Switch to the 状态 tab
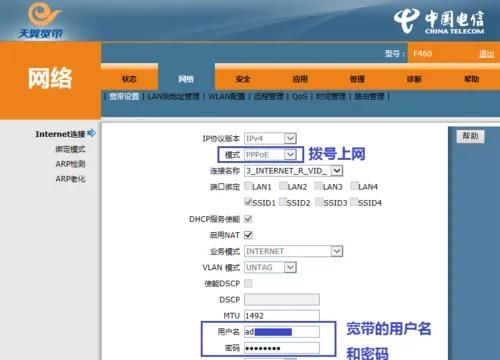Screen dimensions: 500x360 (x=129, y=79)
